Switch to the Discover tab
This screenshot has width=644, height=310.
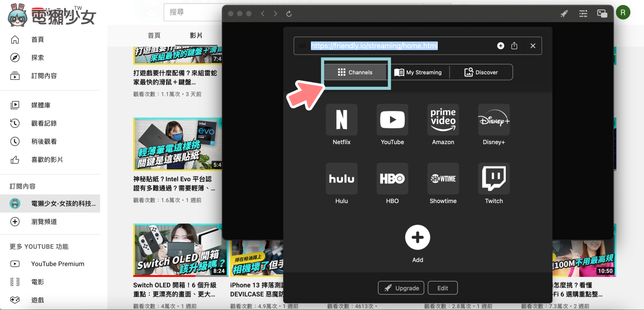coord(481,72)
